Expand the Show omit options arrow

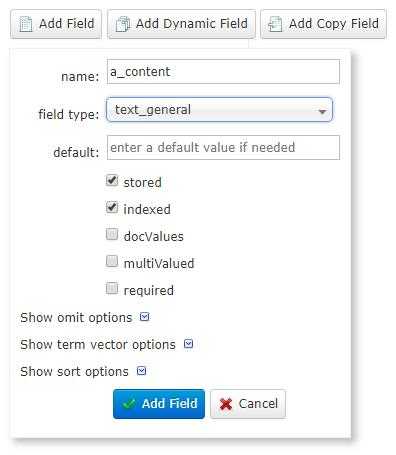click(x=144, y=317)
